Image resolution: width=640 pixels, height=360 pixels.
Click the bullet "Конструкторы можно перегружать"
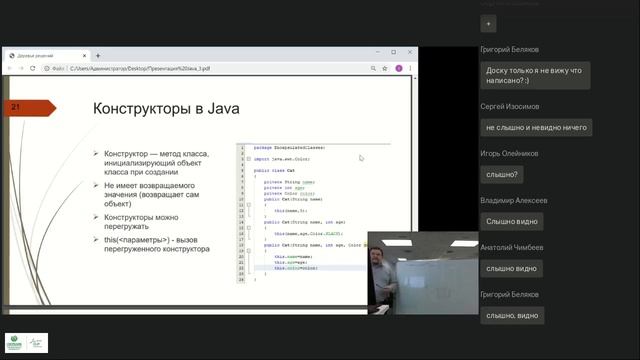141,222
